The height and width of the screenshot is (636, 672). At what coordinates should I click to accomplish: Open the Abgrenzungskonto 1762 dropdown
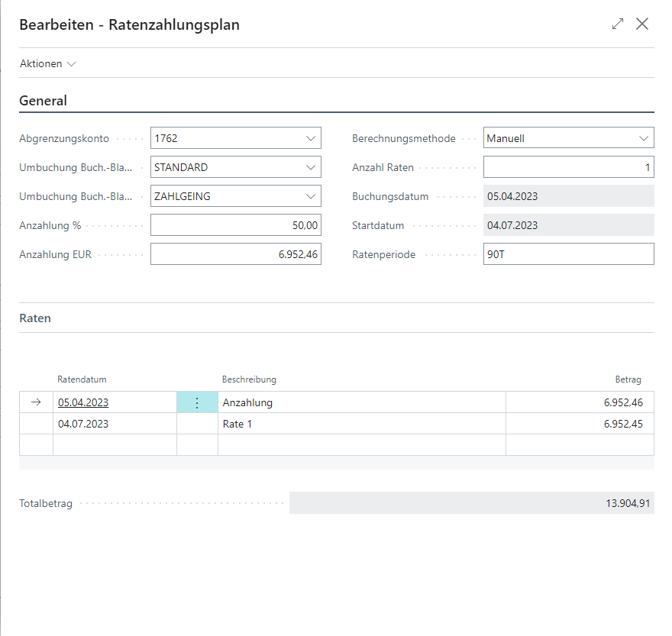[x=311, y=138]
